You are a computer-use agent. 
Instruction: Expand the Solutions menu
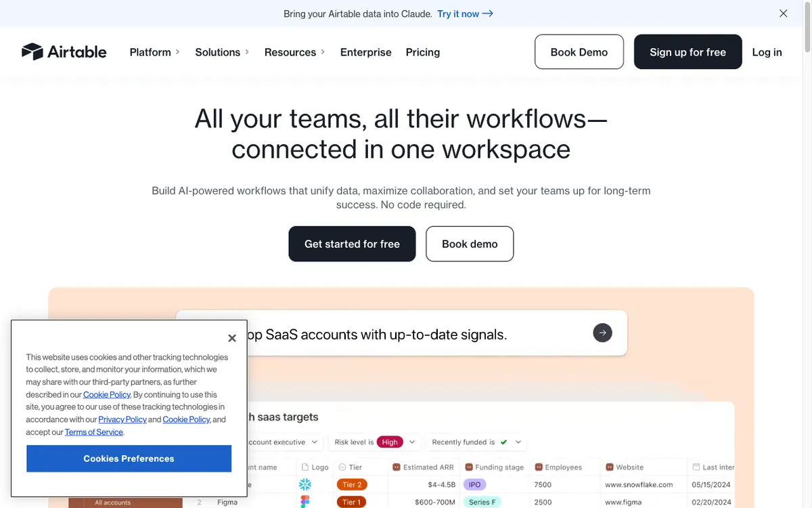(222, 52)
